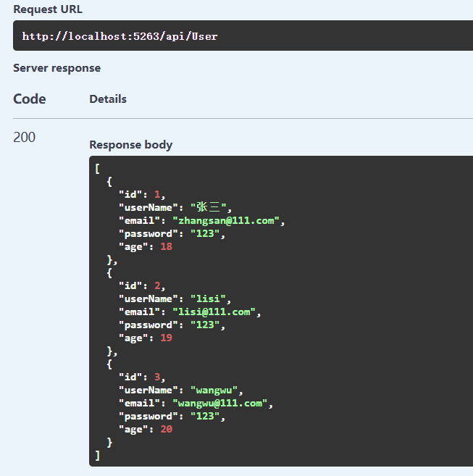Select the request URL http://localhost:5263/api/User

pos(120,36)
